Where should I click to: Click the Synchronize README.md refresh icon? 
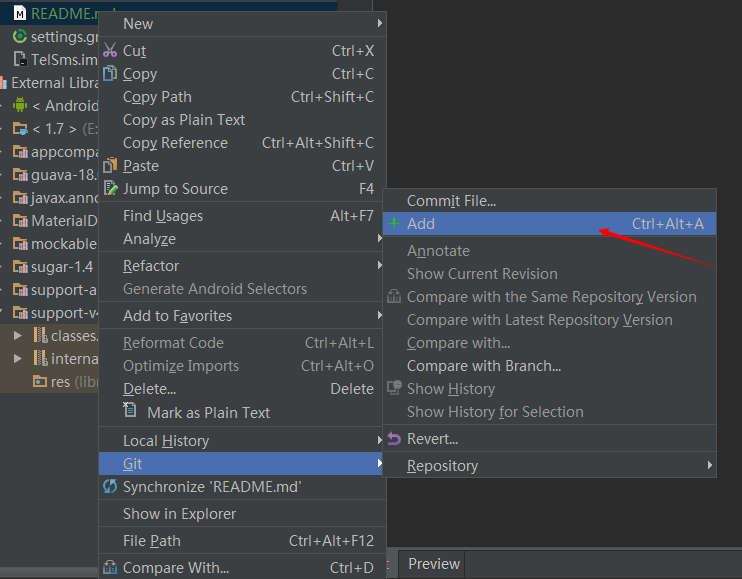click(110, 487)
